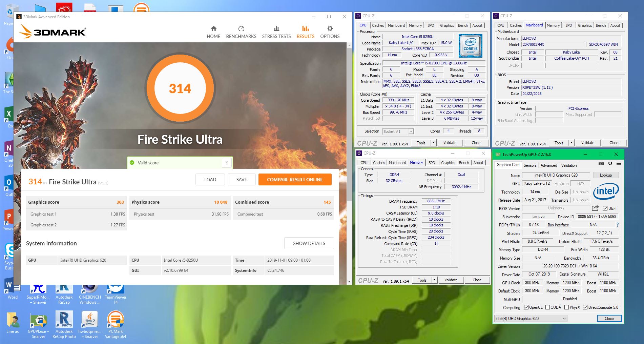Click the Lookup button in GPU-Z
Viewport: 644px width, 344px height.
[606, 175]
